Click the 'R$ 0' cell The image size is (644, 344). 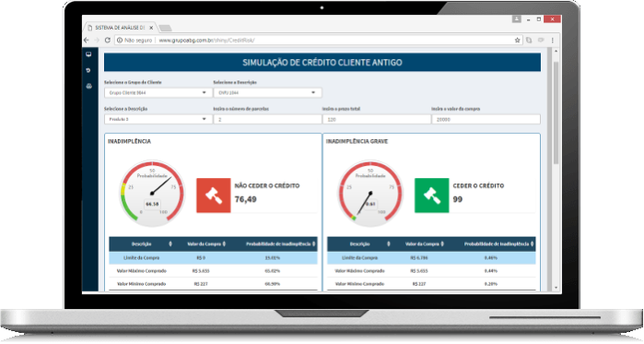click(x=201, y=258)
